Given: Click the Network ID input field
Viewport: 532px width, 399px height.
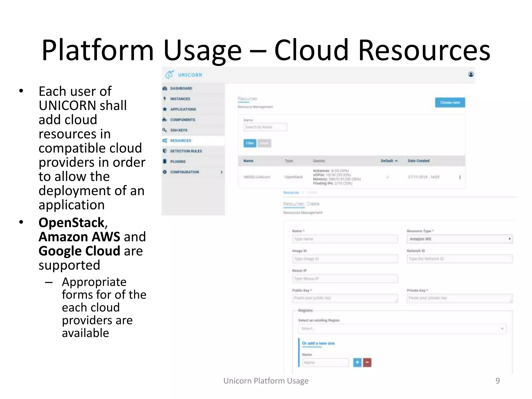Looking at the screenshot, I should click(x=460, y=259).
